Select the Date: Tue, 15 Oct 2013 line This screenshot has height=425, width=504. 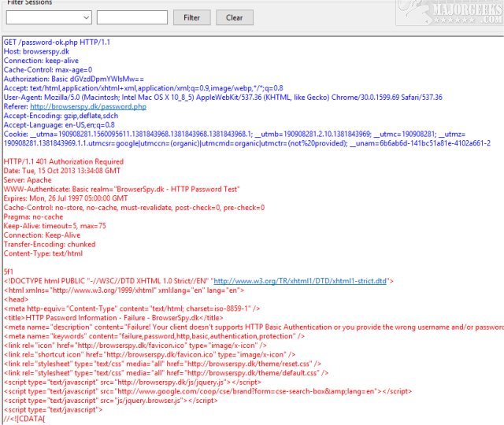point(62,171)
